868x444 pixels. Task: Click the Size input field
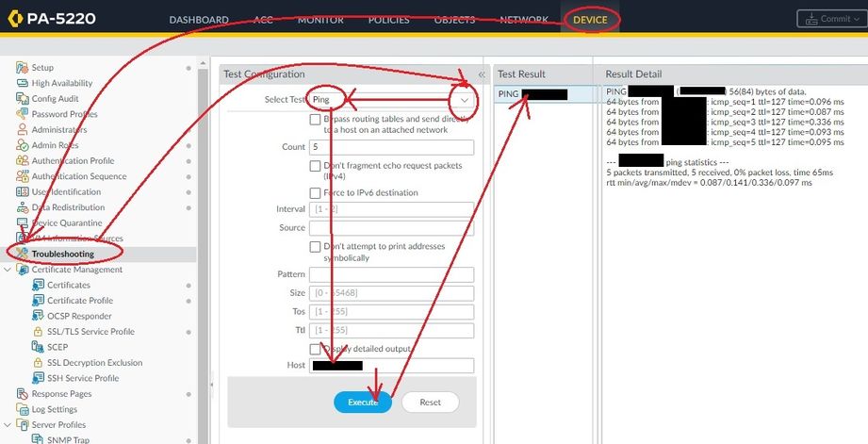tap(391, 293)
